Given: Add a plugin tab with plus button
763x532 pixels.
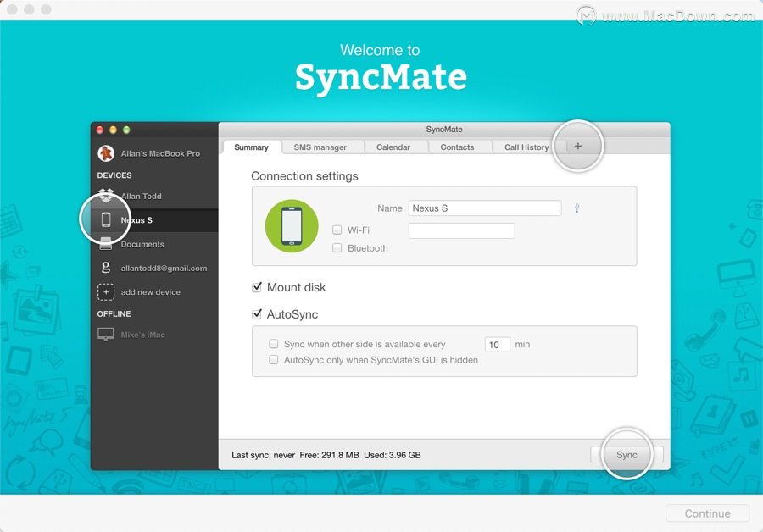Looking at the screenshot, I should tap(577, 146).
